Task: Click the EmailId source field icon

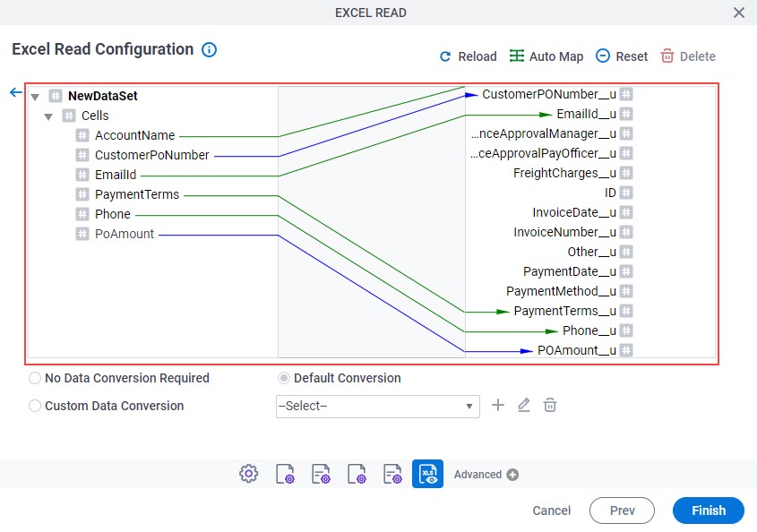Action: pyautogui.click(x=82, y=175)
